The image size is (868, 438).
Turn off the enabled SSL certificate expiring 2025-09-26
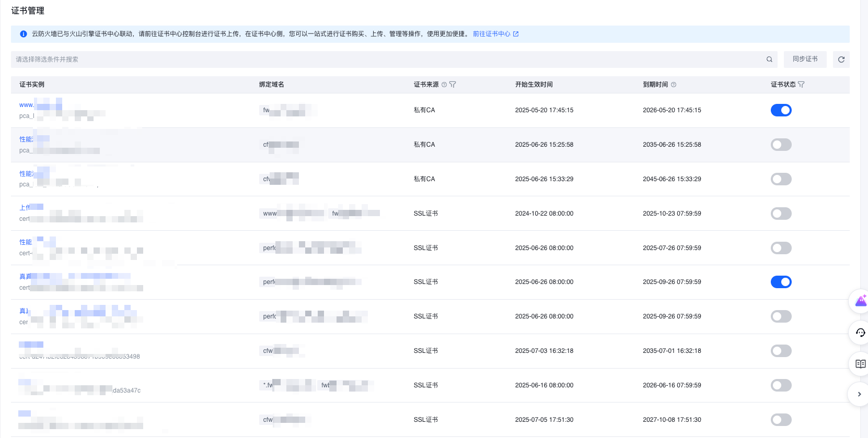[781, 282]
